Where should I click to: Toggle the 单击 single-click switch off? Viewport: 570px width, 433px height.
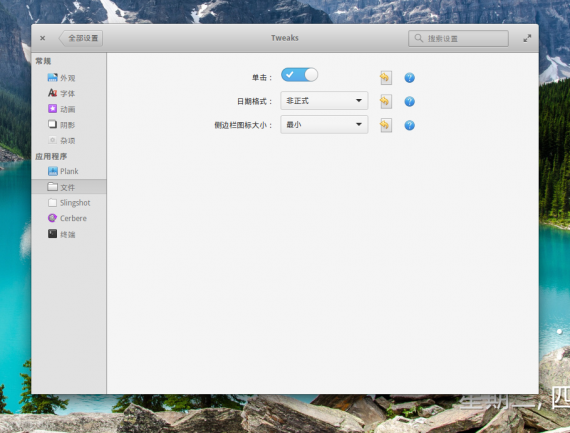(299, 75)
